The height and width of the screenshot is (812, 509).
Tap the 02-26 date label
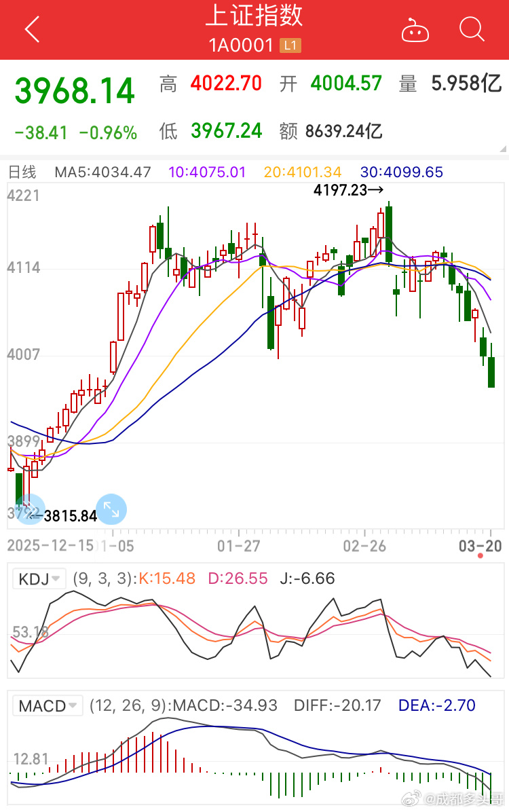[x=364, y=546]
